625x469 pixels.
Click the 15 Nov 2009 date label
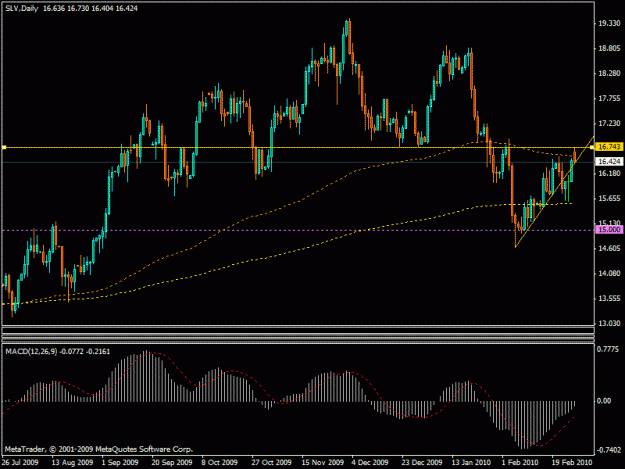pyautogui.click(x=322, y=463)
